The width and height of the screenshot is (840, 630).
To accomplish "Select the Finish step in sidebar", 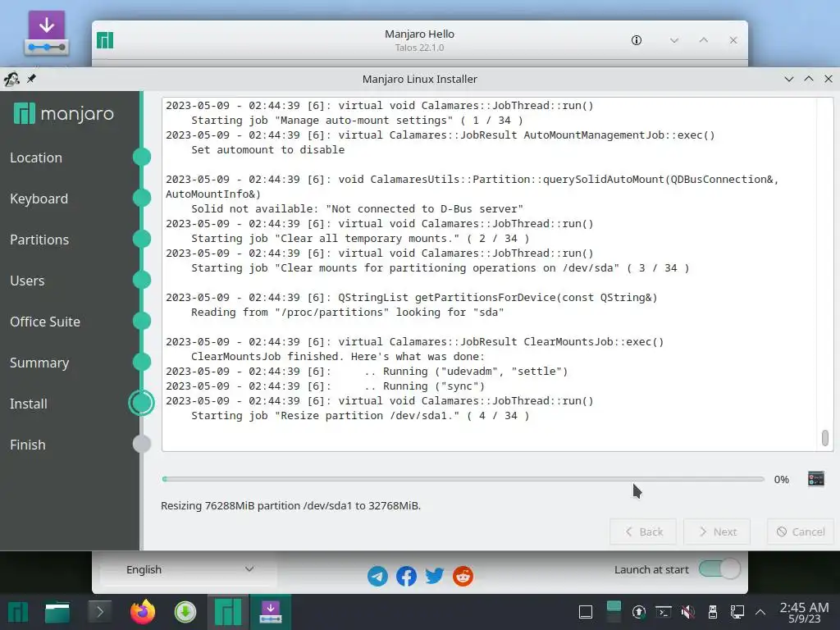I will [x=28, y=445].
